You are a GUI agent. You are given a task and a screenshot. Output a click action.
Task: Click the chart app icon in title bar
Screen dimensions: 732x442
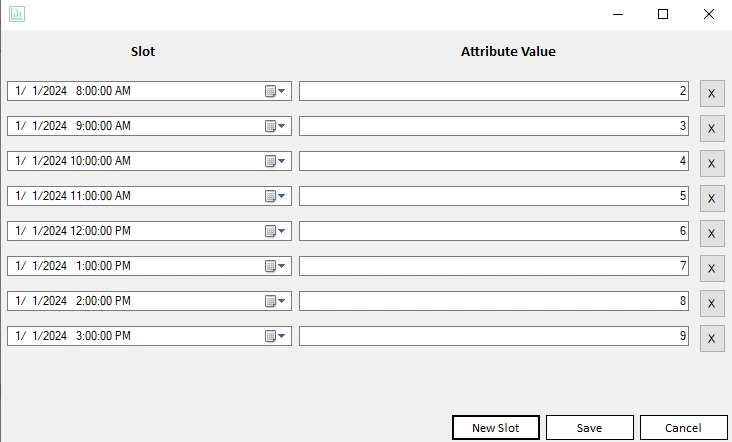tap(17, 14)
